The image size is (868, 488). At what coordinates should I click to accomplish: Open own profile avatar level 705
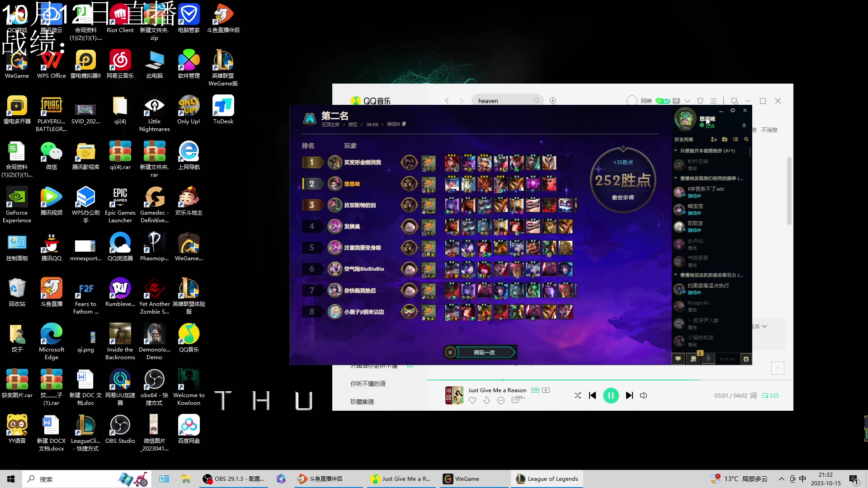pos(685,118)
